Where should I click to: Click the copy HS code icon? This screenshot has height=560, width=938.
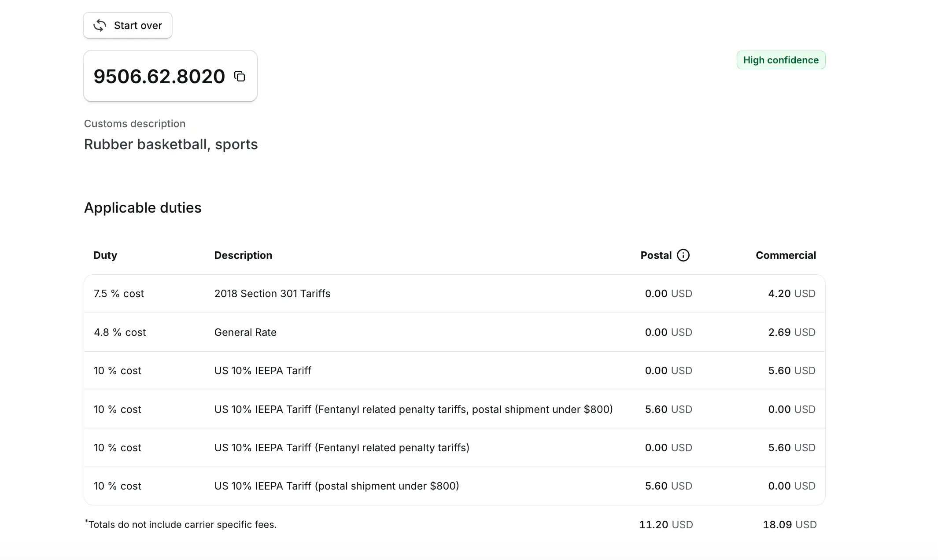[x=240, y=77]
